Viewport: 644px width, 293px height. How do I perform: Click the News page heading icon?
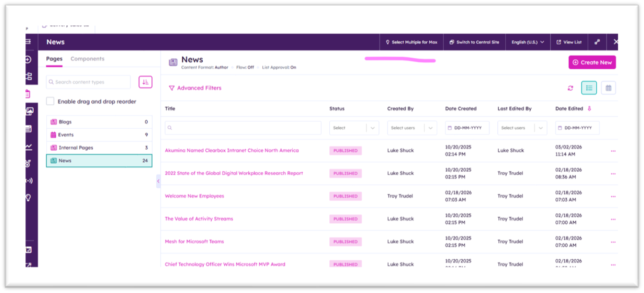(x=173, y=62)
